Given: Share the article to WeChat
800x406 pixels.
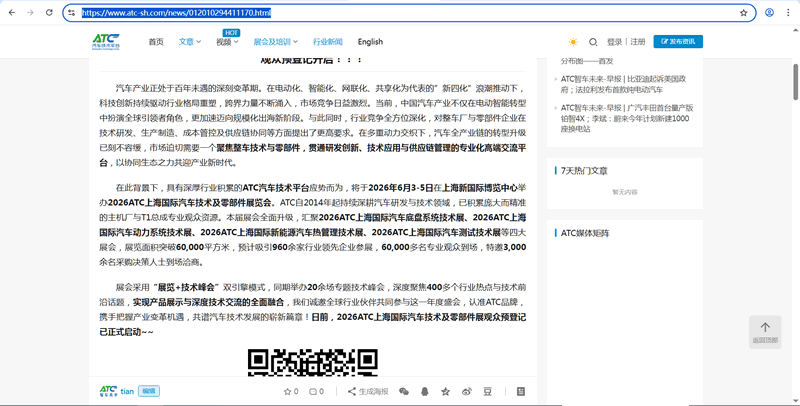Looking at the screenshot, I should pos(404,391).
